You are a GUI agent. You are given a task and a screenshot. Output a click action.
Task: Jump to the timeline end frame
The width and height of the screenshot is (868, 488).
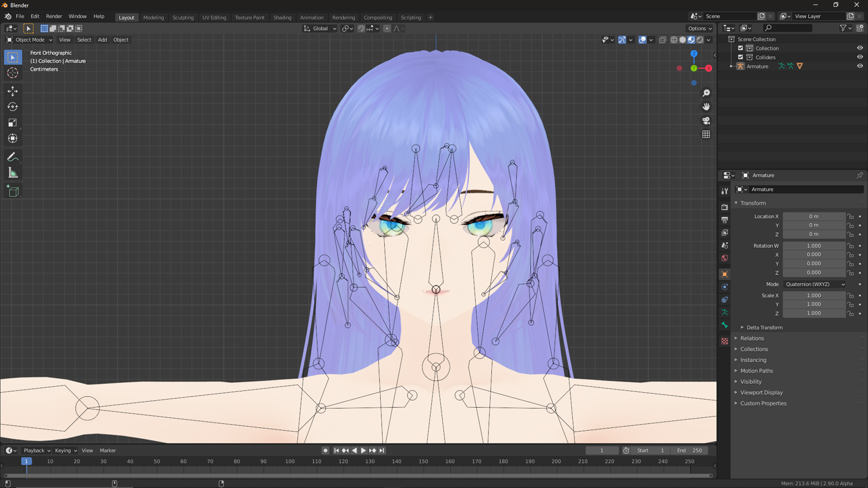click(x=382, y=450)
